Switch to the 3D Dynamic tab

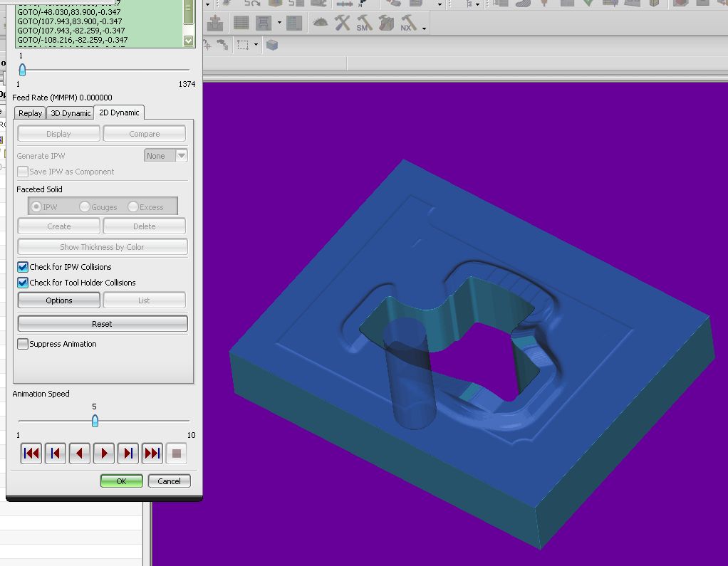click(71, 113)
